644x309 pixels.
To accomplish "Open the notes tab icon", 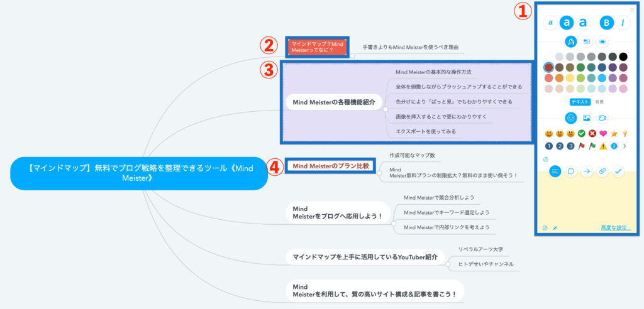I will [555, 171].
